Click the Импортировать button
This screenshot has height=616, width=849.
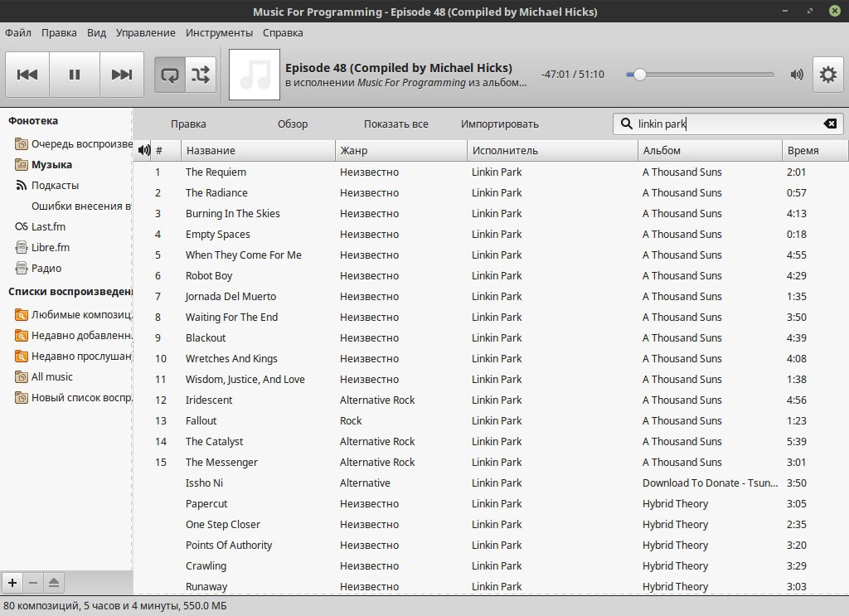pyautogui.click(x=500, y=124)
